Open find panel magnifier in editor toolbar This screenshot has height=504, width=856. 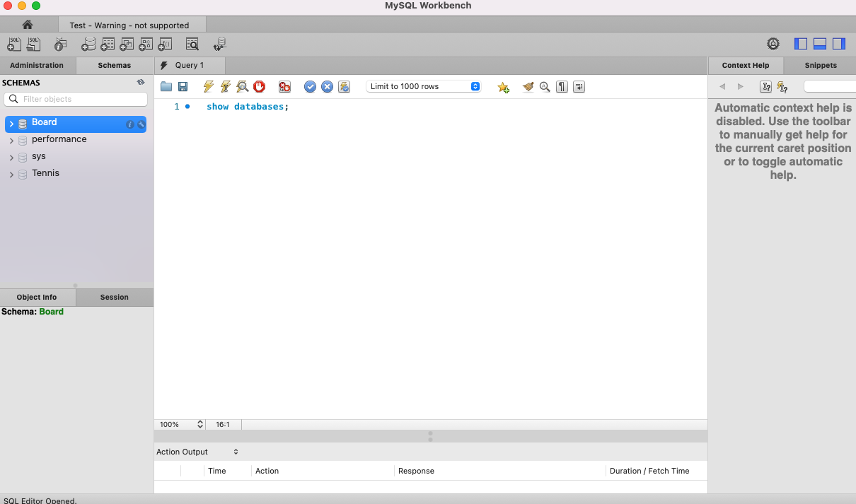click(545, 87)
